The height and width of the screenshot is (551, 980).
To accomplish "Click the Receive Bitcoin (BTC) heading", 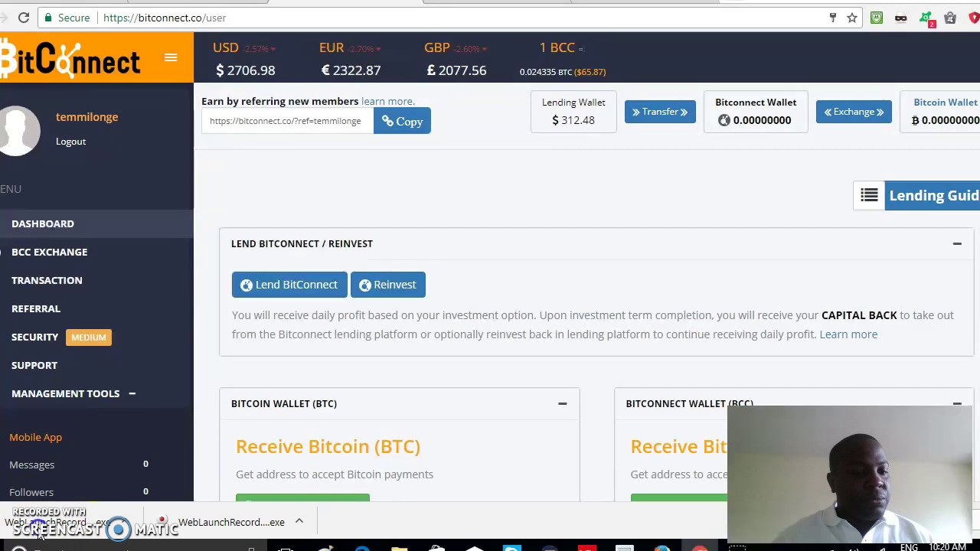I will coord(328,446).
